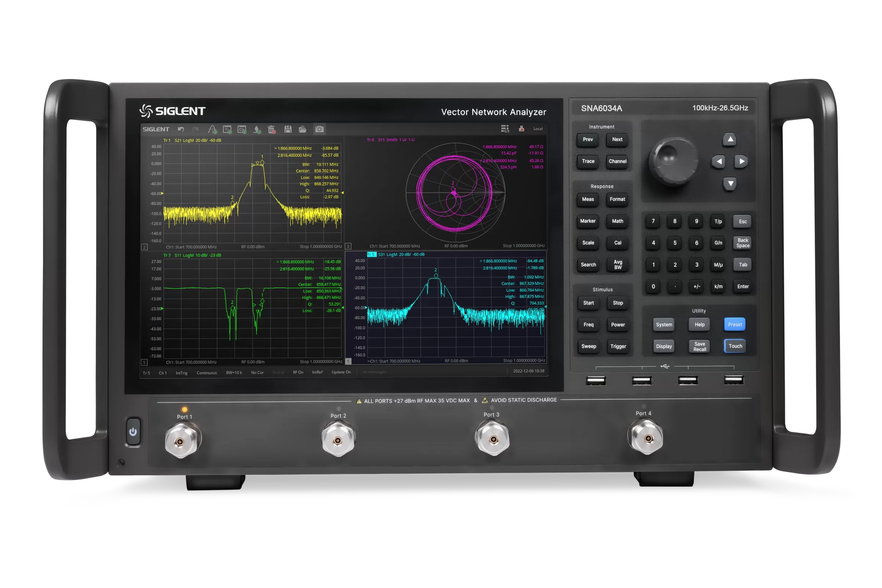Activate the Tr 7 S11 LogM trace label
Screen dimensions: 882x588
coord(192,255)
